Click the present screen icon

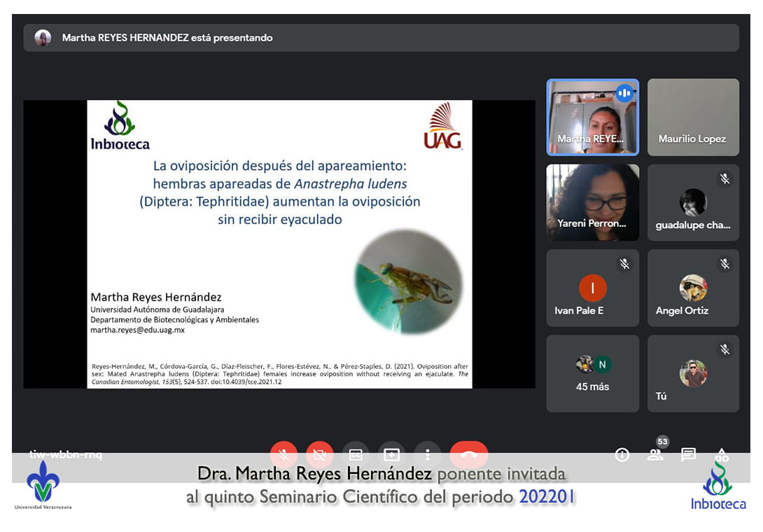(391, 454)
